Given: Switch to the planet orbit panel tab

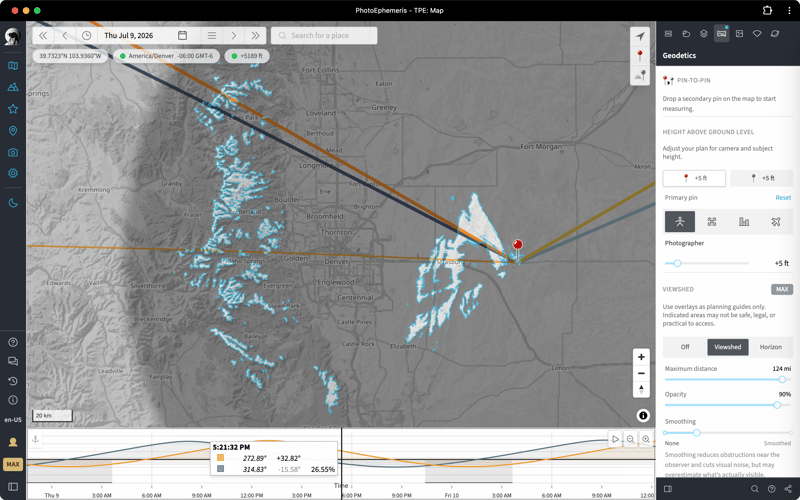Looking at the screenshot, I should coord(775,34).
